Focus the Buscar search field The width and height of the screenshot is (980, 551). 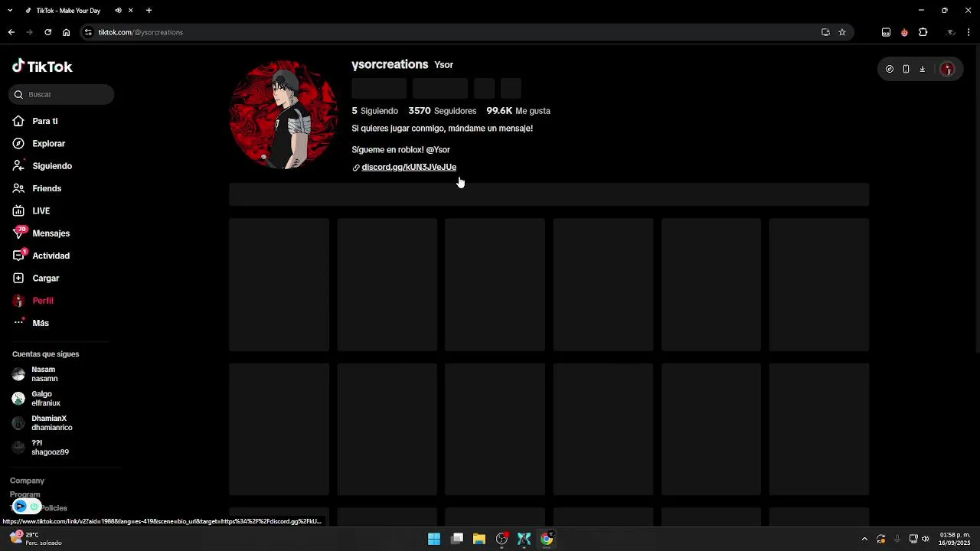[61, 94]
